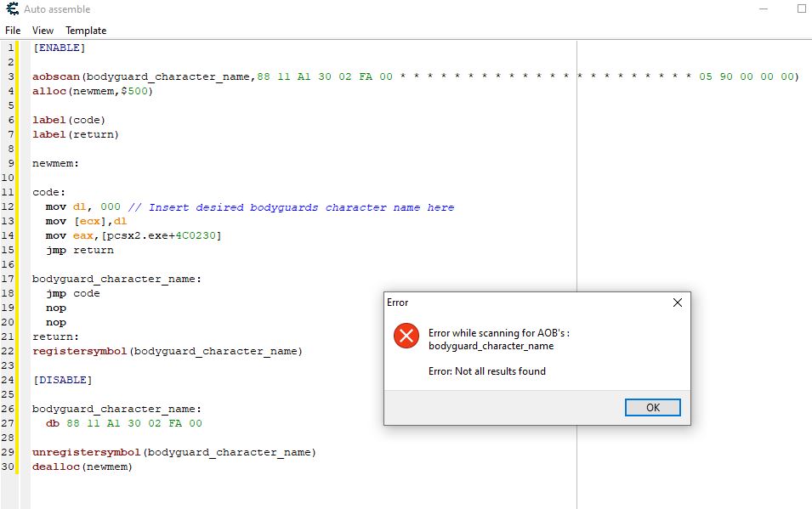Minimize the Auto assemble window
This screenshot has width=812, height=509.
tap(761, 8)
